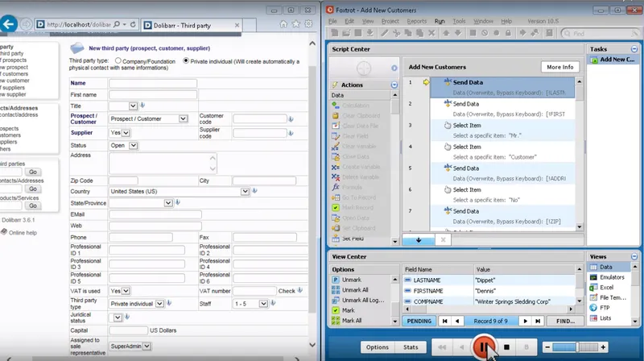
Task: Click the Foxtrot toolbar delete X icon
Action: point(431,33)
